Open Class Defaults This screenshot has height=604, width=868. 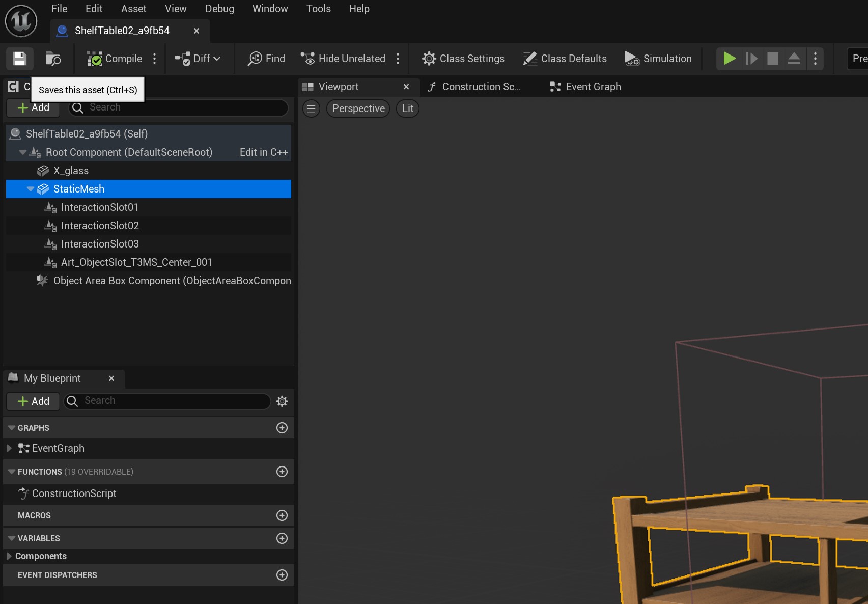[x=565, y=59]
